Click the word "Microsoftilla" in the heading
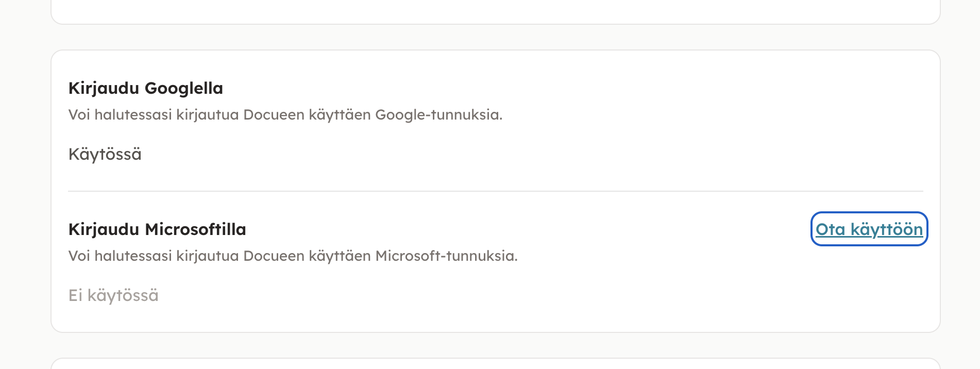The width and height of the screenshot is (980, 369). click(x=195, y=229)
